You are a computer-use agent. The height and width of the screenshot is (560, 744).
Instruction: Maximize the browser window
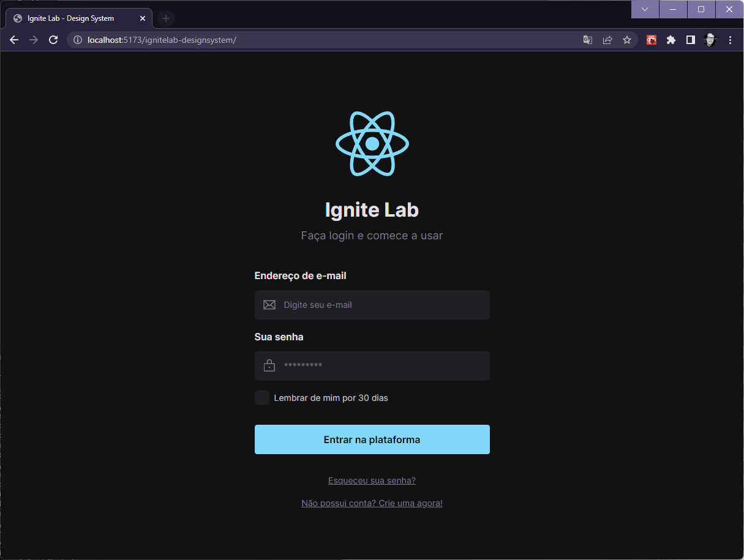[x=701, y=9]
